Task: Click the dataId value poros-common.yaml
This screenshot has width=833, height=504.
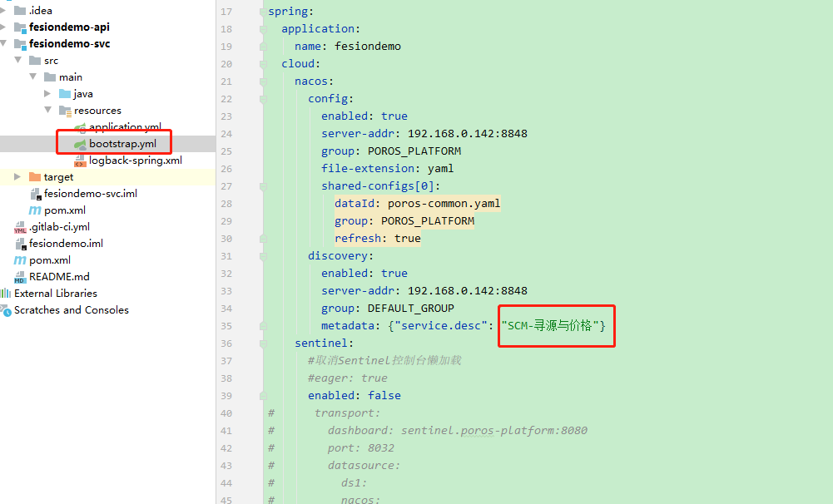Action: pos(444,204)
